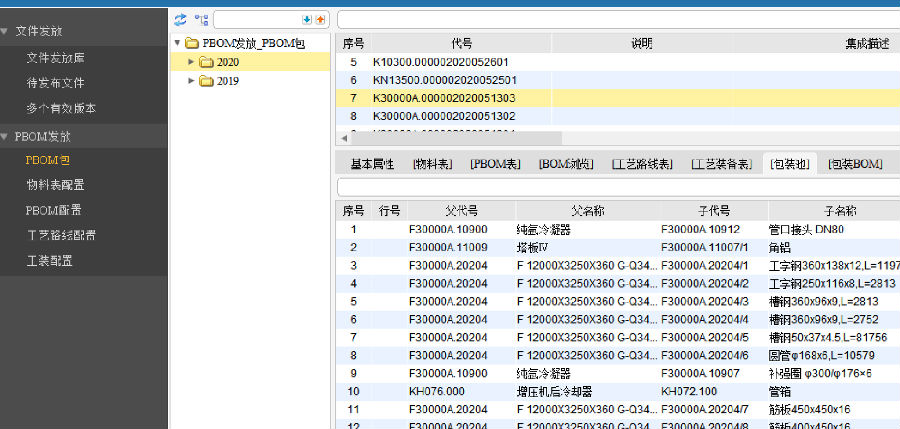Click the blue down-arrow search next icon
The height and width of the screenshot is (429, 900).
[307, 19]
